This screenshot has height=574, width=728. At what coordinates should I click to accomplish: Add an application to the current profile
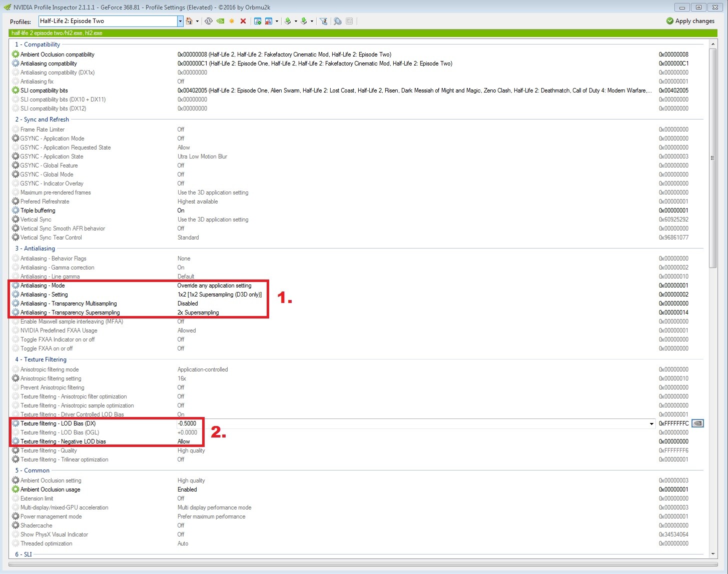[x=258, y=21]
